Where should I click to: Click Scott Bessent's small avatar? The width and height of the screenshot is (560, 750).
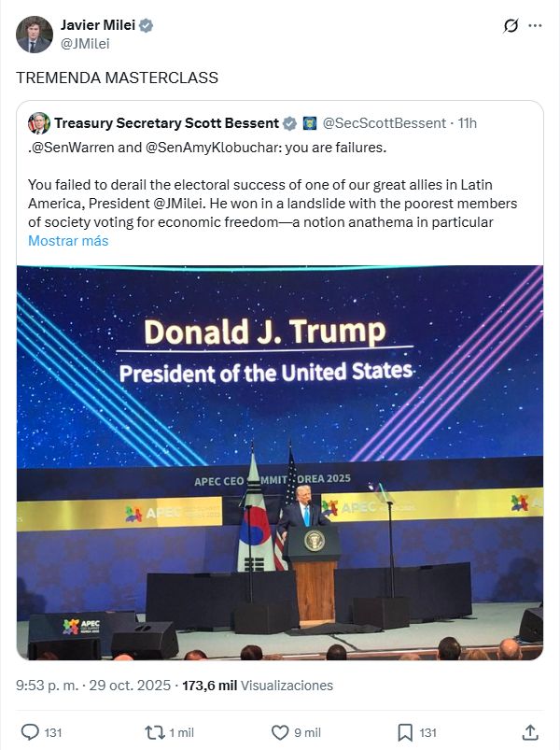coord(39,123)
